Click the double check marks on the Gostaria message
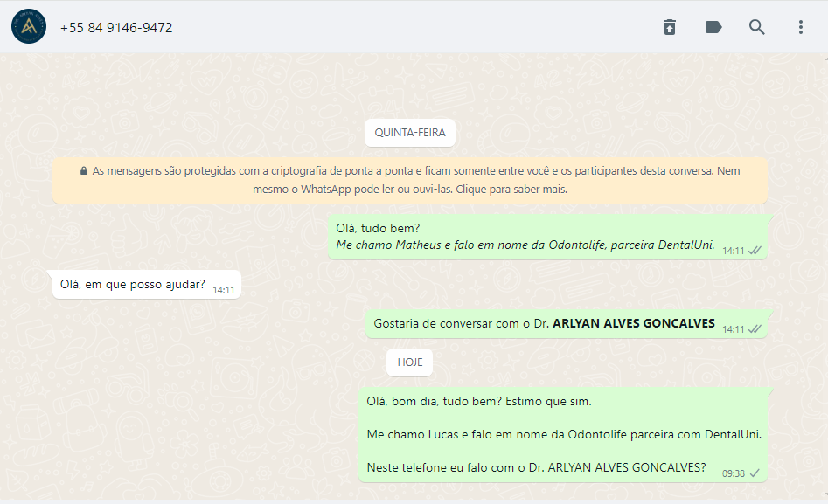Viewport: 828px width, 504px height. (755, 328)
